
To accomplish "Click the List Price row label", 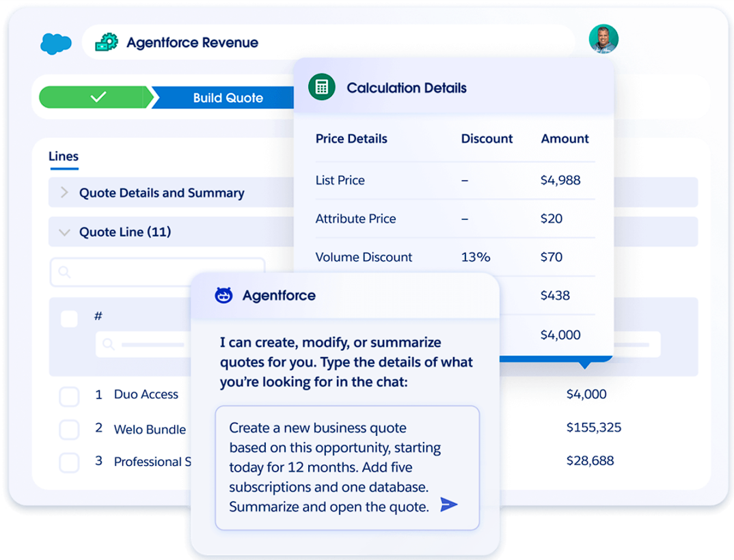I will coord(340,180).
